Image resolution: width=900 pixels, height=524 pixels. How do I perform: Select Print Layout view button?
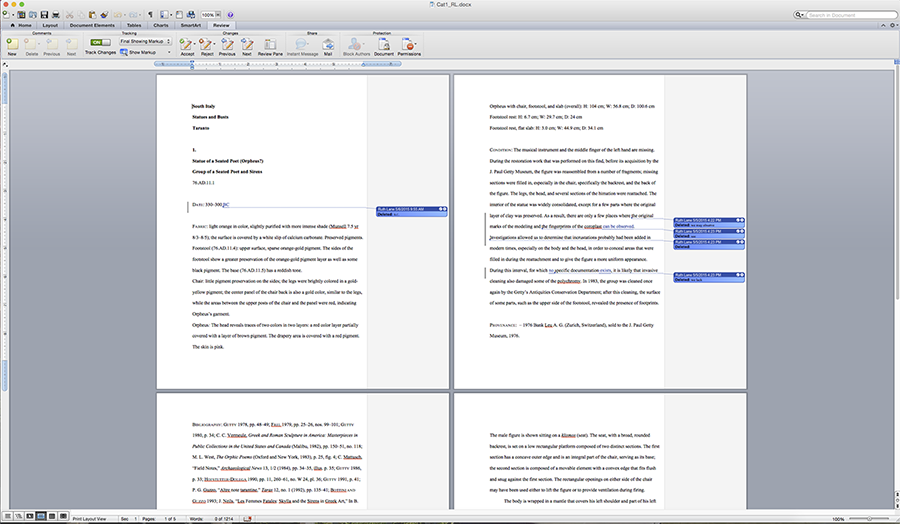[41, 517]
